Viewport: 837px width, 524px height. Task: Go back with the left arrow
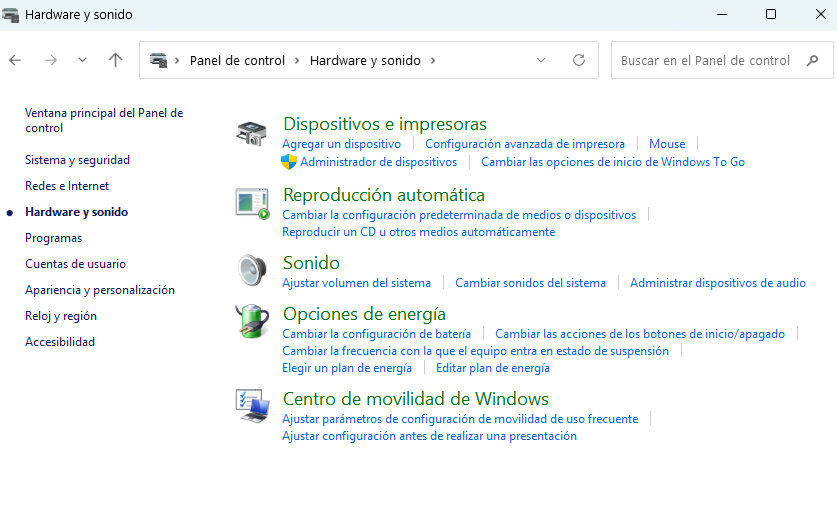pyautogui.click(x=15, y=60)
